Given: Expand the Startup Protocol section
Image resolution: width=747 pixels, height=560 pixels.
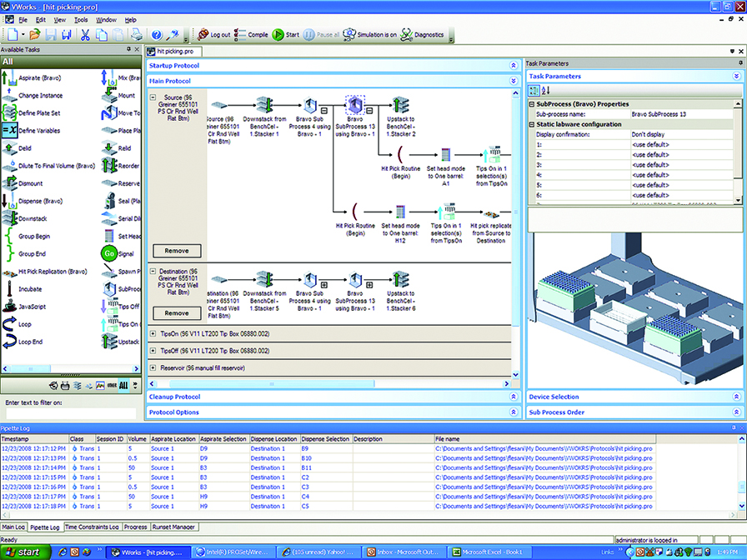Looking at the screenshot, I should [514, 66].
